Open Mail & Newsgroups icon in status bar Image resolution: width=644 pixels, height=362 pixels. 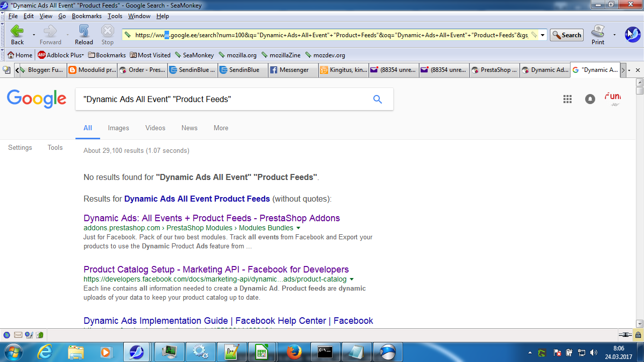point(18,335)
